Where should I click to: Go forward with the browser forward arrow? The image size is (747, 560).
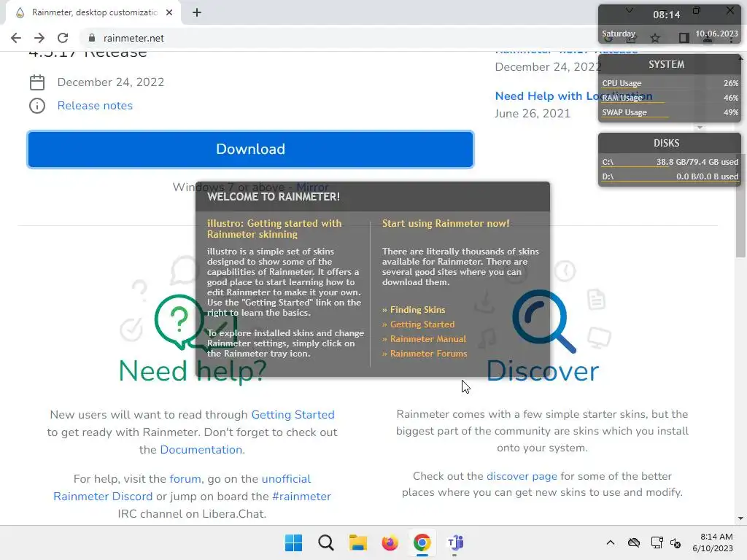[x=39, y=38]
